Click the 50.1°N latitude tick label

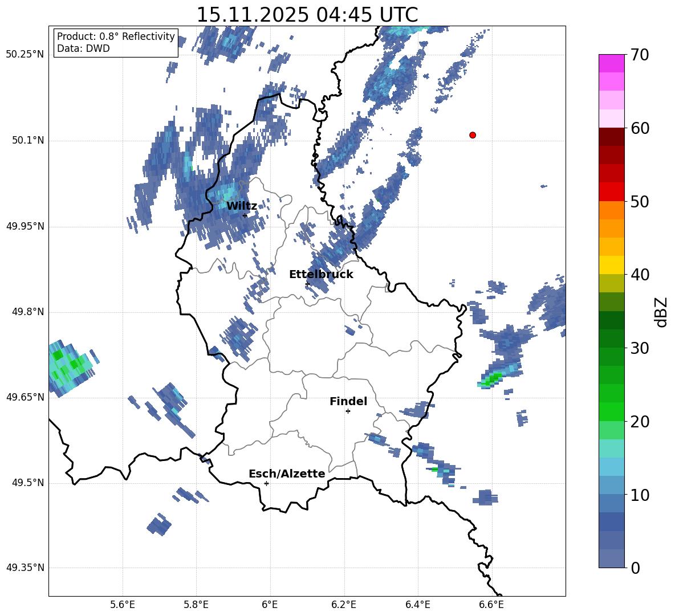pyautogui.click(x=29, y=141)
